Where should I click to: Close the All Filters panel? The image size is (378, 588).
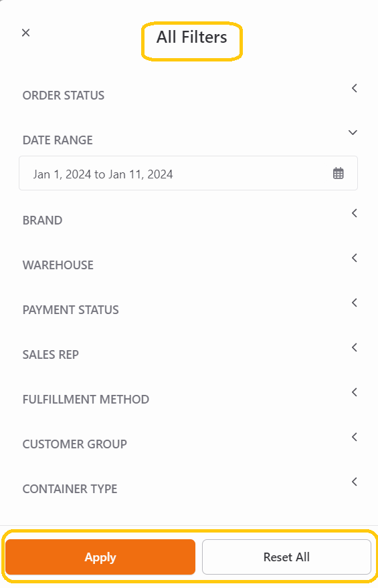(25, 33)
